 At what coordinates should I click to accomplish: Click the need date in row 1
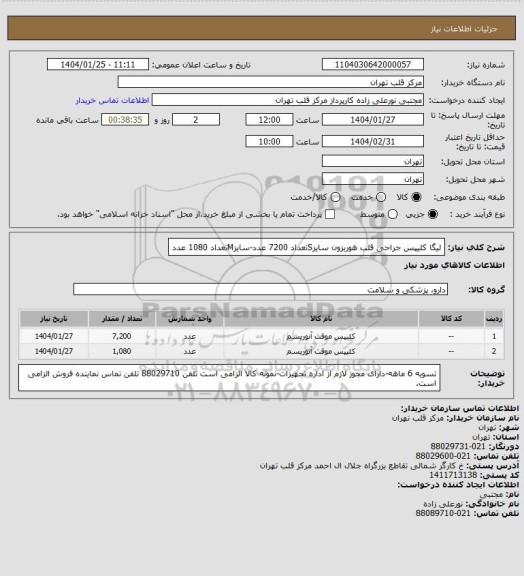point(54,336)
